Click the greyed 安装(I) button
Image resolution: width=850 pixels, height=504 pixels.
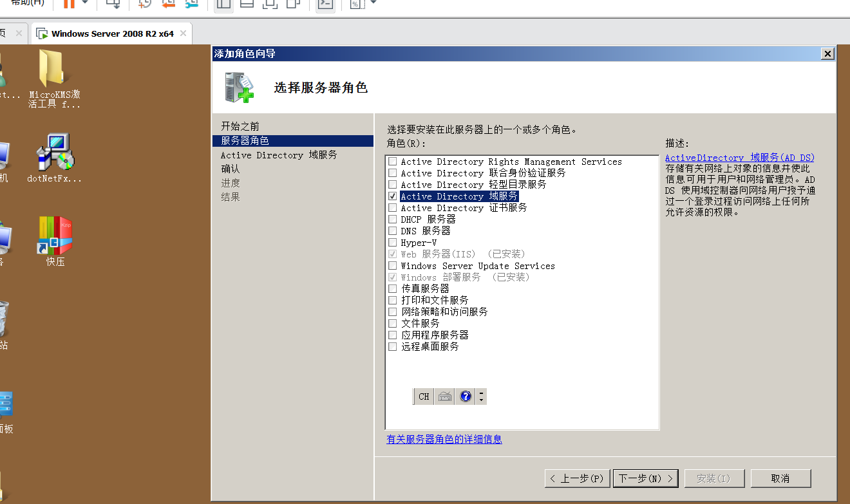[x=713, y=478]
